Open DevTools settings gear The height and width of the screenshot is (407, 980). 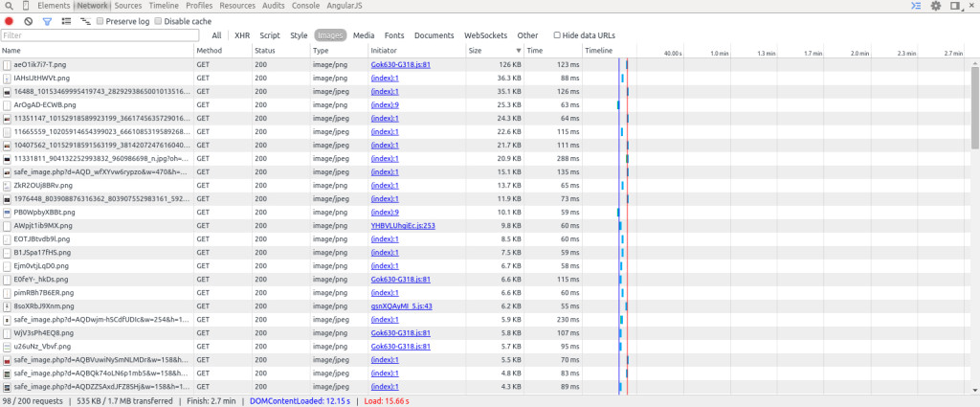click(x=936, y=6)
